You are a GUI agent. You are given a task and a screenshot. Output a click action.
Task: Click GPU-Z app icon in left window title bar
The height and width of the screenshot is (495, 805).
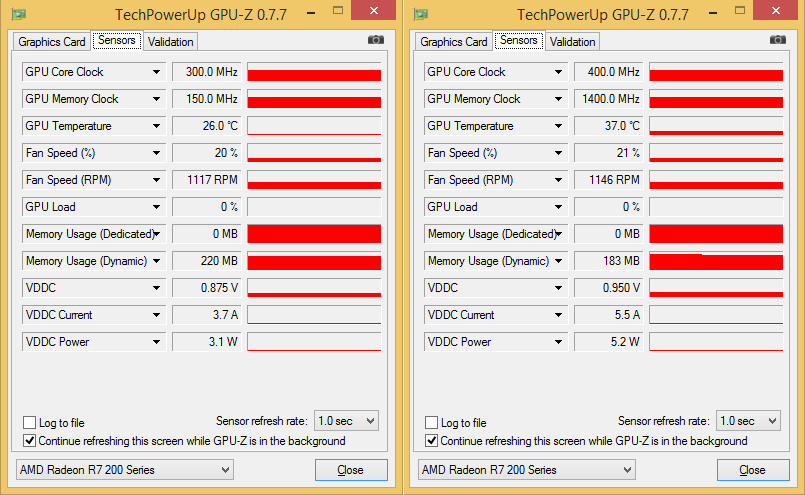coord(19,14)
